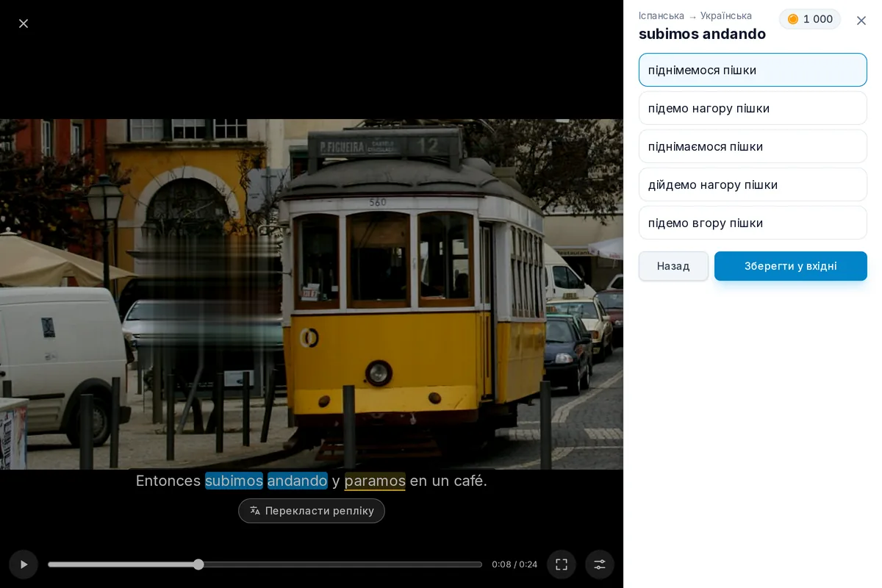Enter fullscreen mode

coord(562,564)
